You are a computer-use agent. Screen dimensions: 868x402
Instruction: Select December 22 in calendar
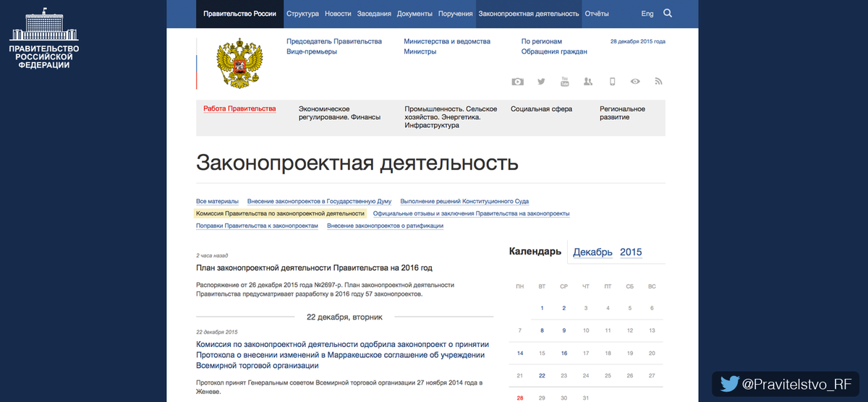pyautogui.click(x=542, y=375)
